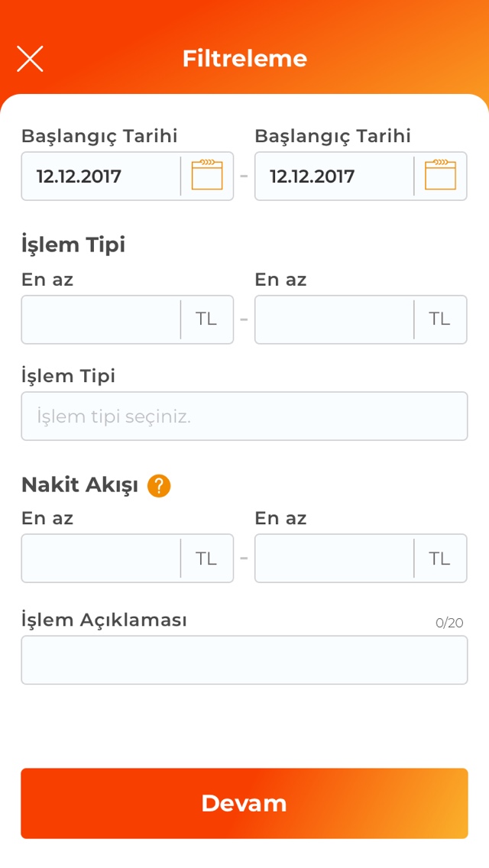
Task: Open calendar icon for right date field
Action: point(440,176)
